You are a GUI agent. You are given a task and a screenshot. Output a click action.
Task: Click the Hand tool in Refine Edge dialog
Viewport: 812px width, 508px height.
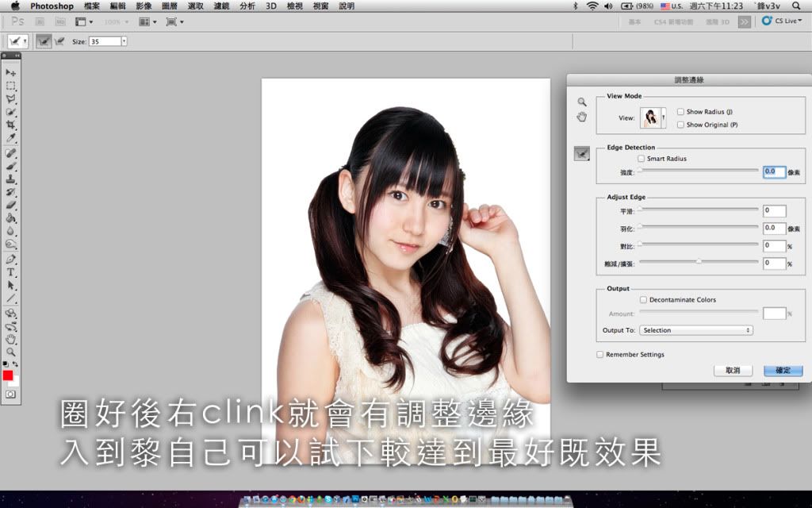click(x=581, y=117)
